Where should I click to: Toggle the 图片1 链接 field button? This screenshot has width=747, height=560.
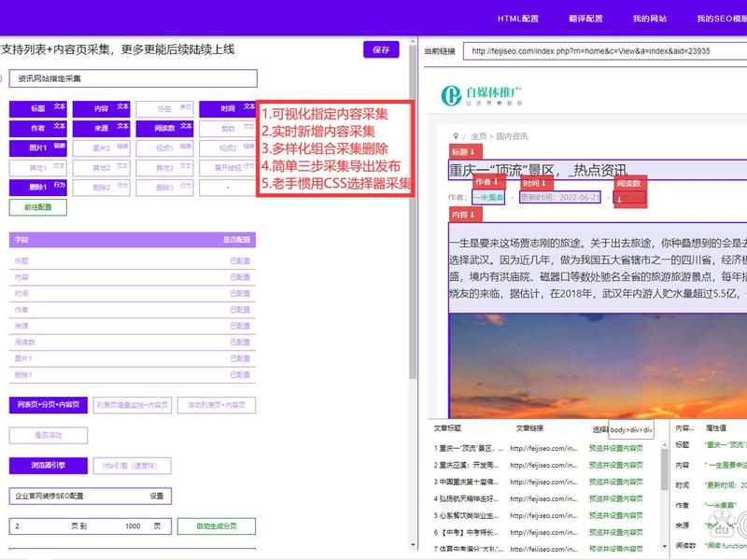[x=38, y=148]
